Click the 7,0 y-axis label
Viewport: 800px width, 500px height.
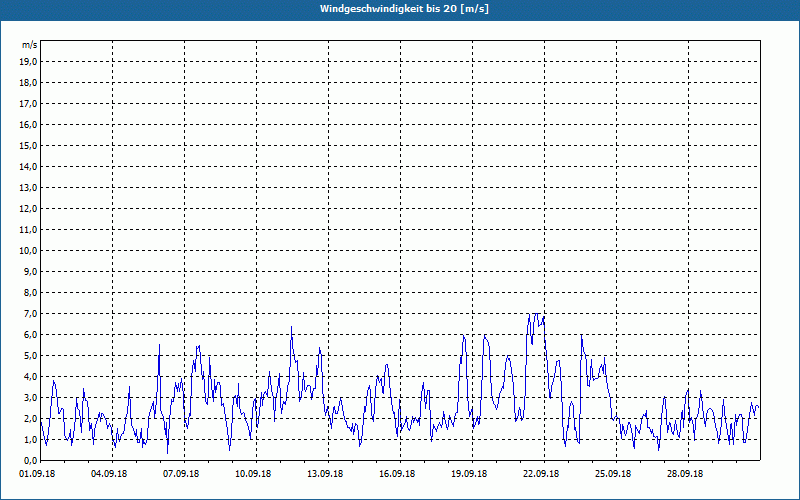coord(31,313)
